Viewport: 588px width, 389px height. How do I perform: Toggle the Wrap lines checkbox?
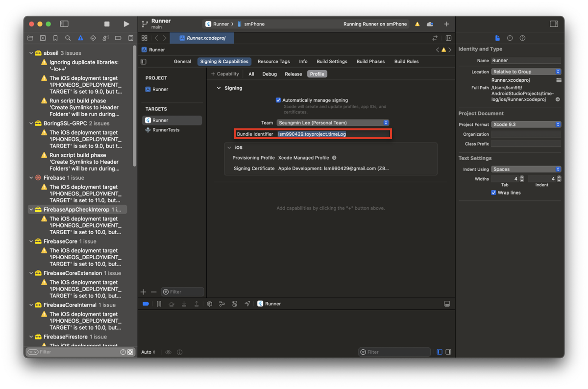click(x=493, y=193)
